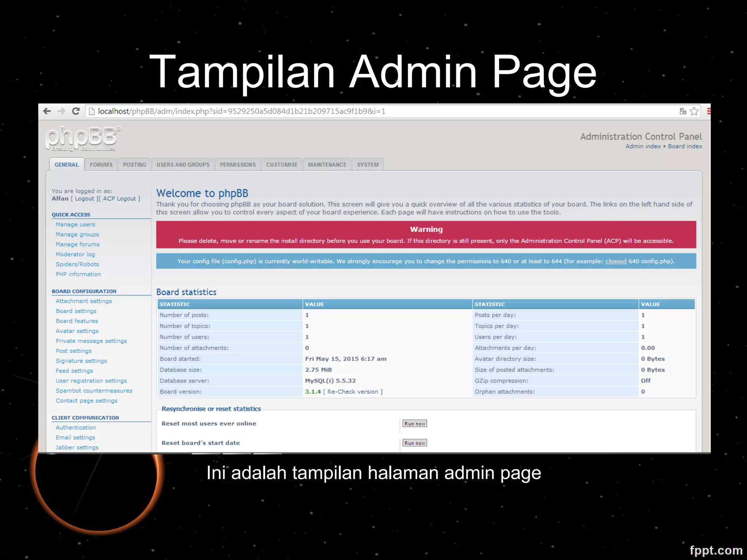Click the 3.1.4 board version value

click(313, 392)
